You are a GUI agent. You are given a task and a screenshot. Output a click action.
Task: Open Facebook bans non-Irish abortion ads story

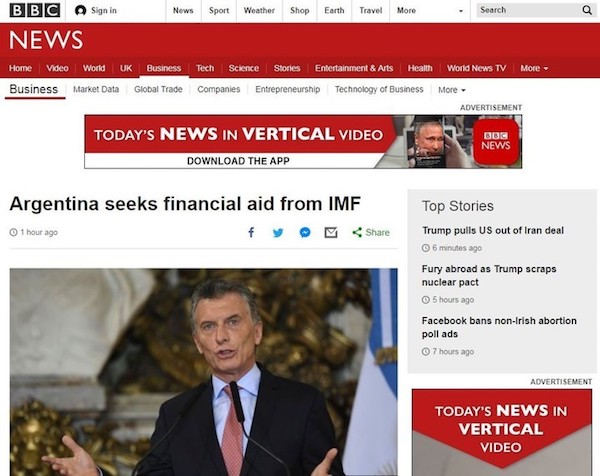[x=499, y=327]
